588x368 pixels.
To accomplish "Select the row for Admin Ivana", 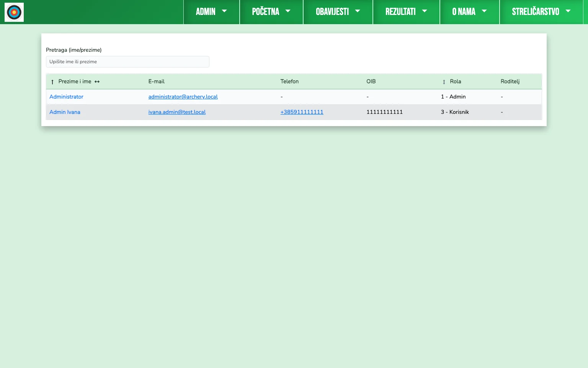I will [x=65, y=112].
